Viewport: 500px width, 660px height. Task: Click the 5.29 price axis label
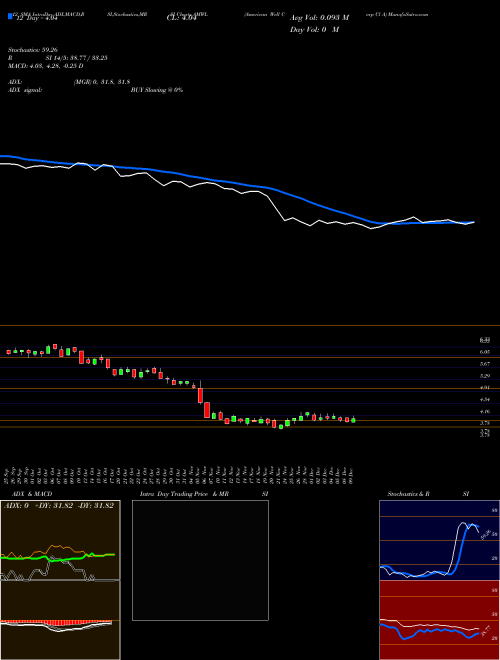[x=484, y=376]
